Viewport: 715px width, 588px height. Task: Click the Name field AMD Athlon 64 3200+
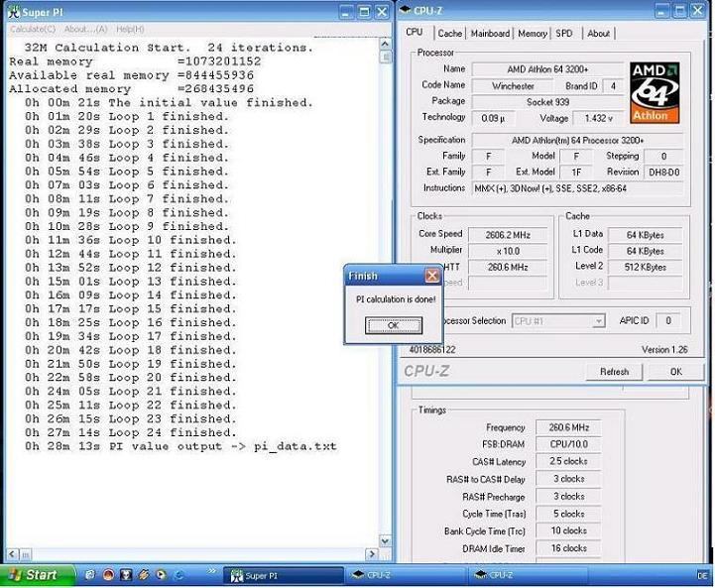(x=547, y=69)
